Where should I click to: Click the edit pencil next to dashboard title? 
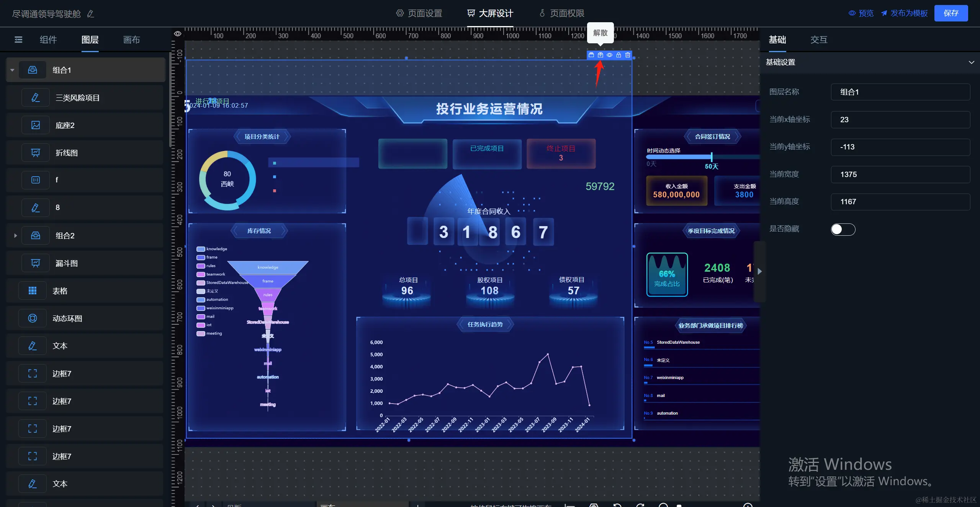(91, 14)
